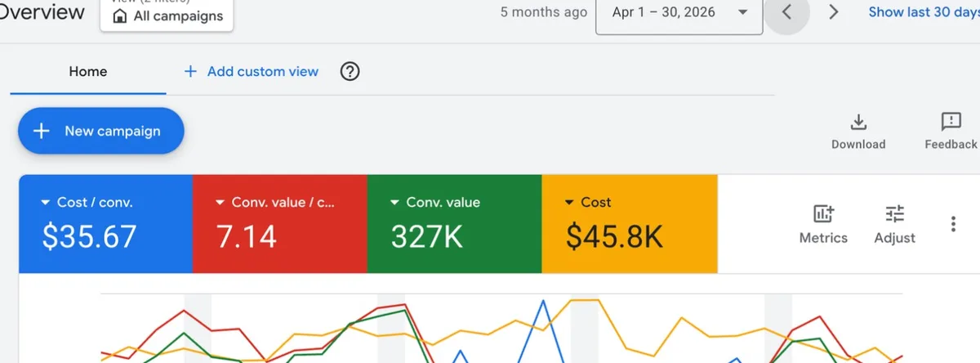Viewport: 980px width, 363px height.
Task: Select the Home tab
Action: [x=88, y=71]
